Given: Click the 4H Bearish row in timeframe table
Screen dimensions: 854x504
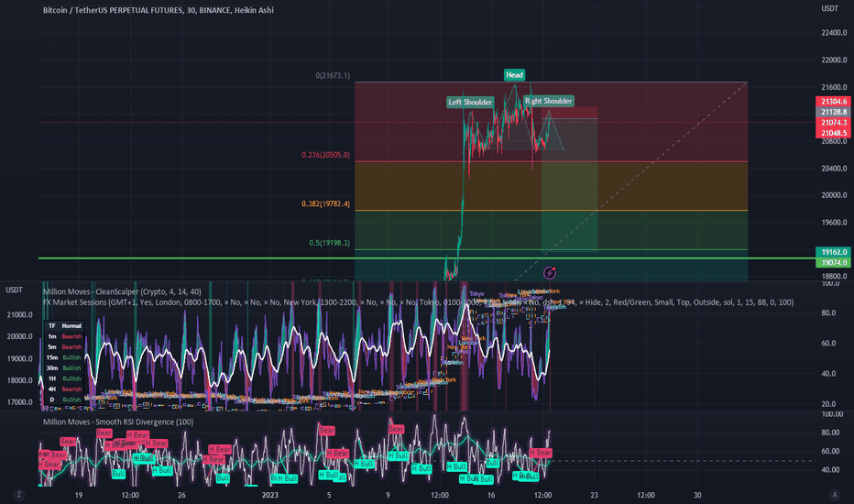Looking at the screenshot, I should pos(64,389).
